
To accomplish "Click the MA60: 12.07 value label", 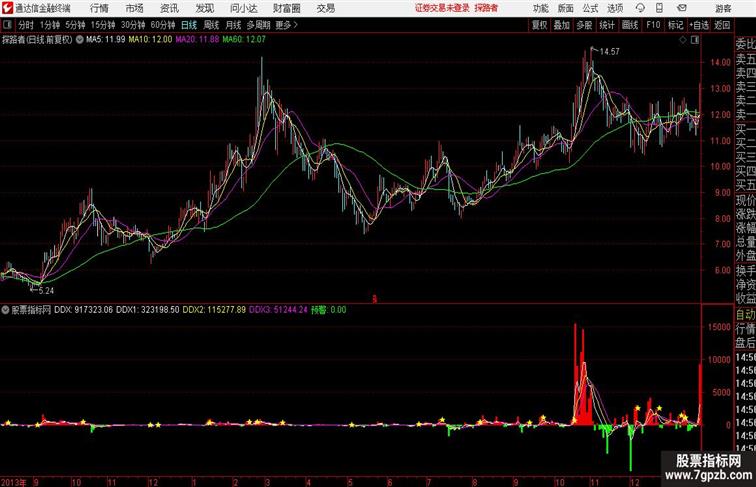I will (x=244, y=40).
